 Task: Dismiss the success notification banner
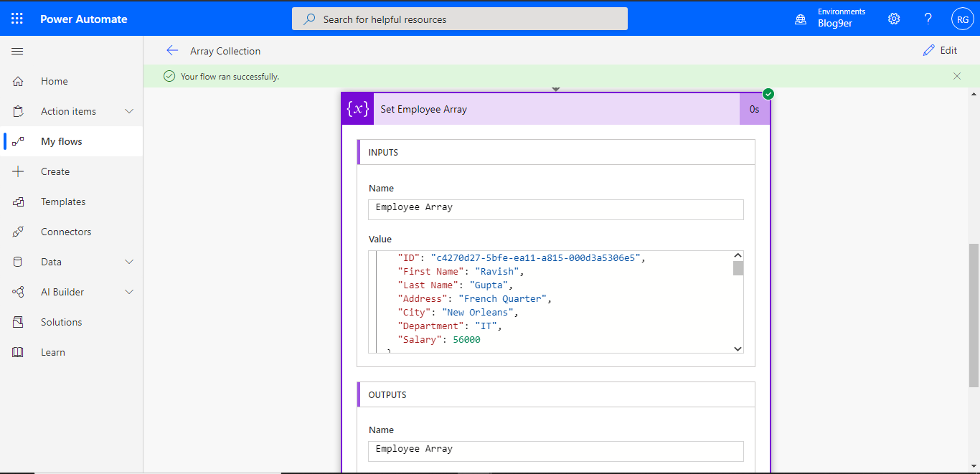[957, 76]
